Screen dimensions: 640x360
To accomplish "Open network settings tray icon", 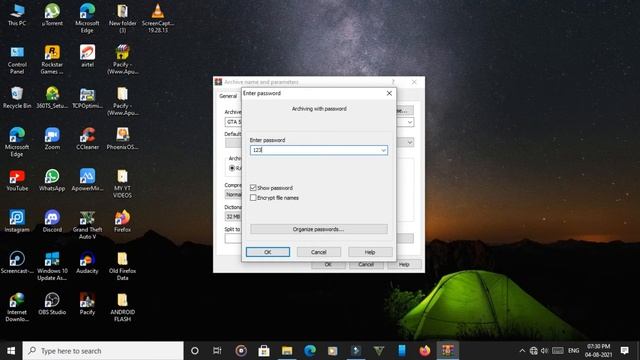I will click(x=533, y=351).
